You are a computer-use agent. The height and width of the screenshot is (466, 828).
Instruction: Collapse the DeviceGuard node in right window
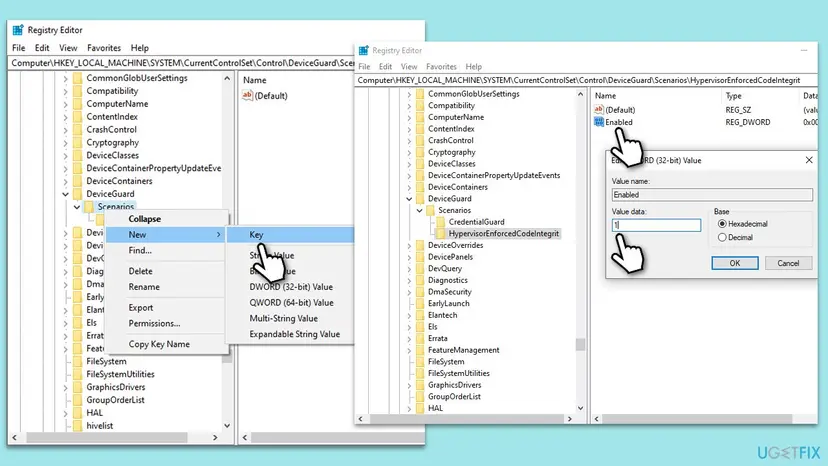coord(409,199)
